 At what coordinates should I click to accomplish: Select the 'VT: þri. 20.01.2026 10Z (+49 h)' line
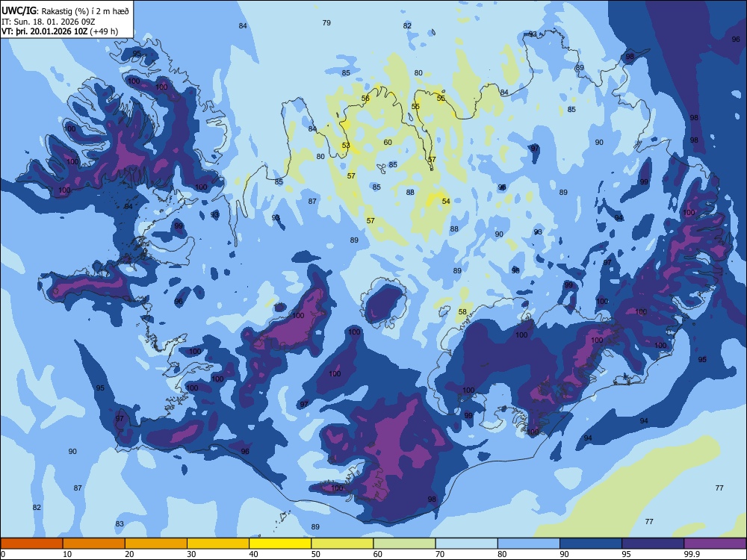[60, 31]
